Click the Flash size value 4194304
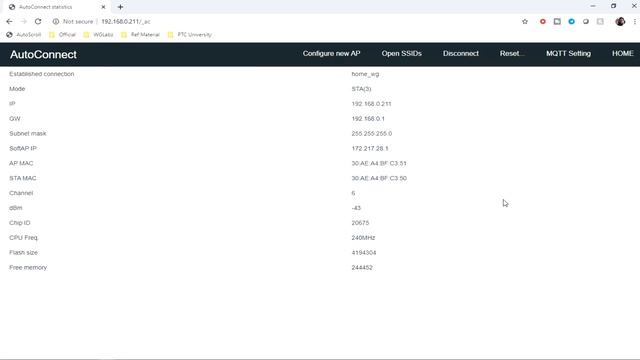Image resolution: width=640 pixels, height=360 pixels. [364, 253]
